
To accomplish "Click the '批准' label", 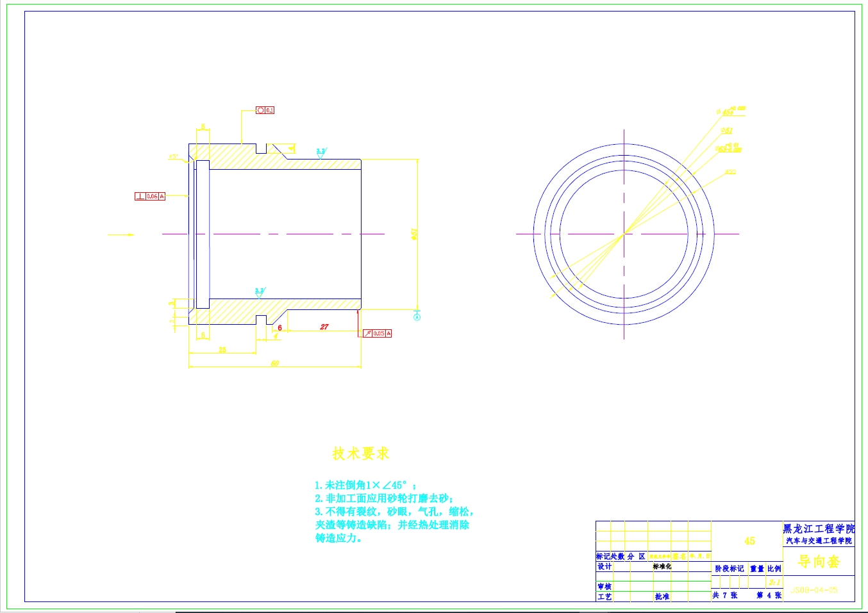I will tap(662, 596).
